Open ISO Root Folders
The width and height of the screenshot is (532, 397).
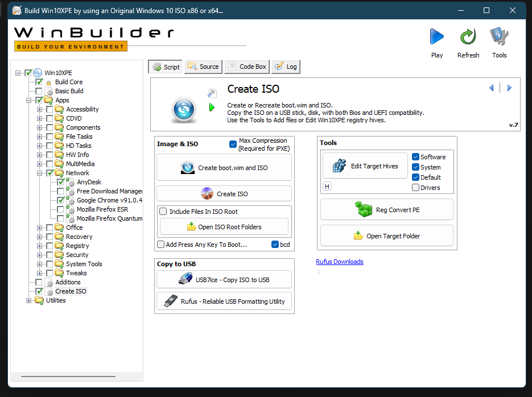click(224, 227)
